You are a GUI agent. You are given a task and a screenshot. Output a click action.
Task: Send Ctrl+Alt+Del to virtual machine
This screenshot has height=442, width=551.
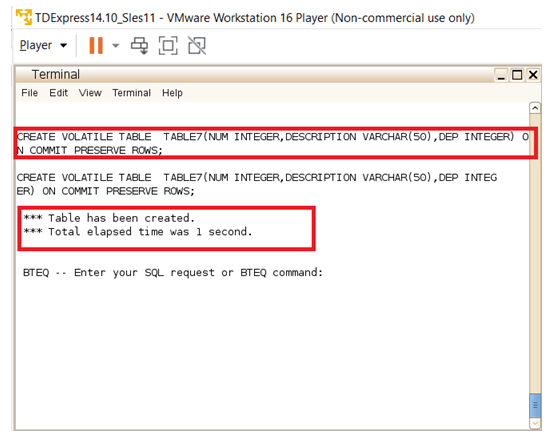click(140, 46)
